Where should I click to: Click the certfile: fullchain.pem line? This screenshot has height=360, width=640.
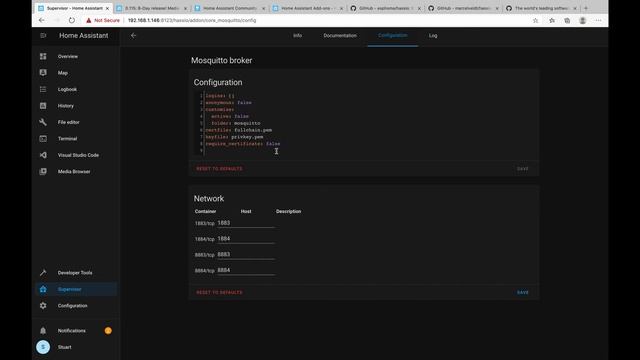click(x=239, y=130)
